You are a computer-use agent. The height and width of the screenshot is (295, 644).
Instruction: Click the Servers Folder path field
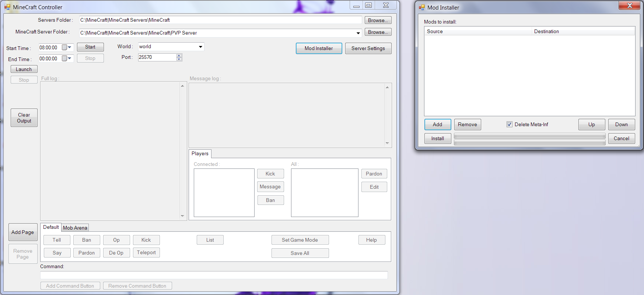(221, 20)
